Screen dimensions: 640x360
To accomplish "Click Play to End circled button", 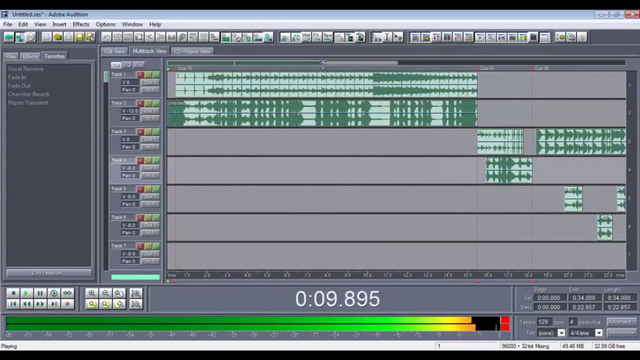I will point(54,293).
